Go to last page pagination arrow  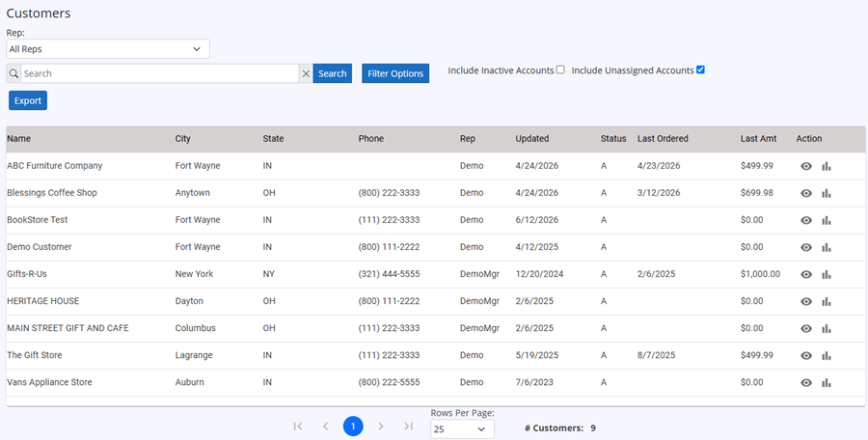[409, 426]
